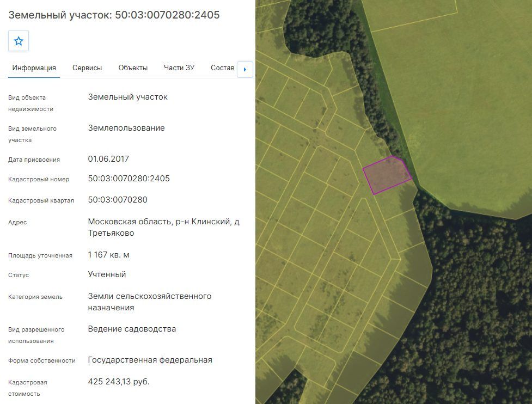Image resolution: width=532 pixels, height=404 pixels.
Task: Click the 'Кадастровый квартал' field label
Action: 41,200
